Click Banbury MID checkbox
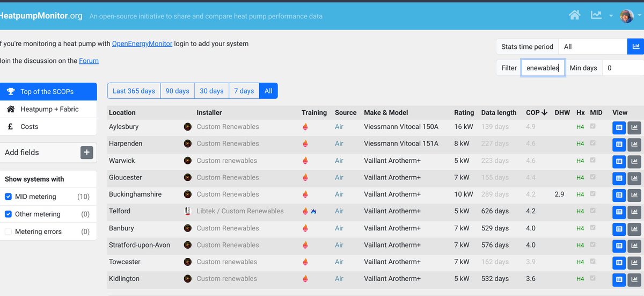Viewport: 644px width, 296px height. coord(593,228)
